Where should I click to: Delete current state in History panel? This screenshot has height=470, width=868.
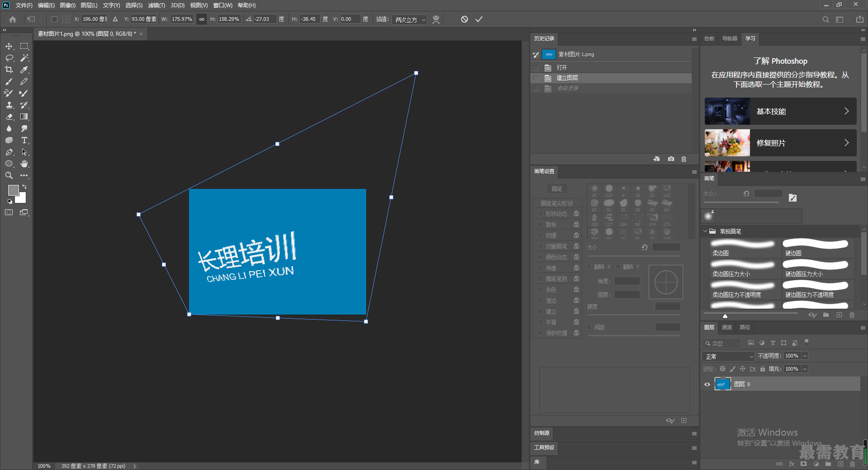(x=684, y=159)
